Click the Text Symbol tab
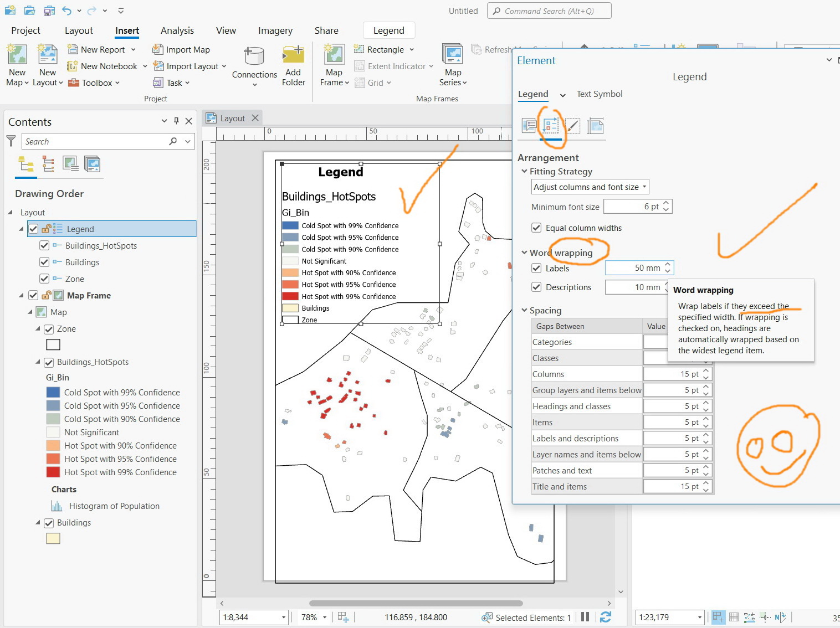This screenshot has width=840, height=628. [x=599, y=94]
